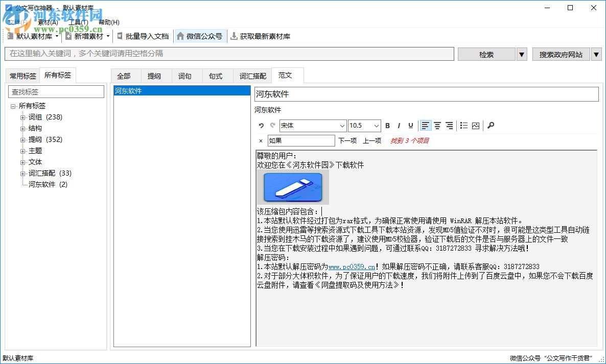Open the 工具(T) menu
The image size is (606, 364).
pos(78,22)
